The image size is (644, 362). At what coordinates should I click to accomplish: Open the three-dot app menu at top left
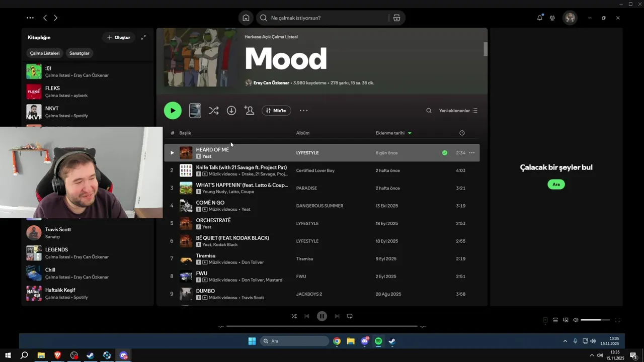pos(30,18)
